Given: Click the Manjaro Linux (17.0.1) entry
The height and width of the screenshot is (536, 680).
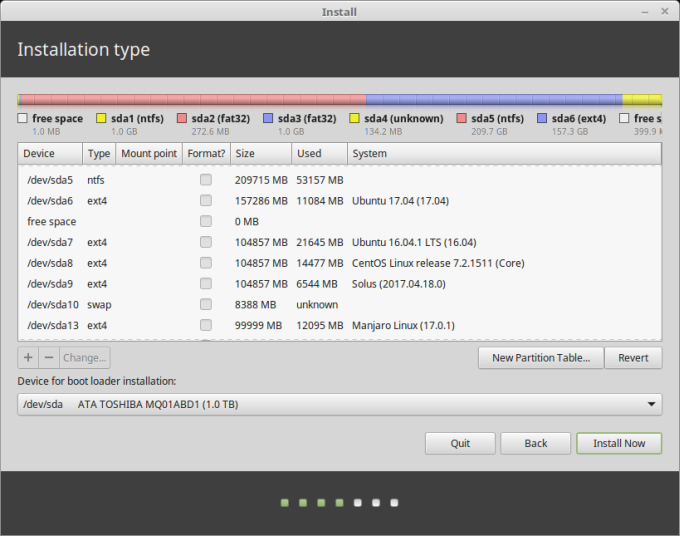Looking at the screenshot, I should (403, 326).
